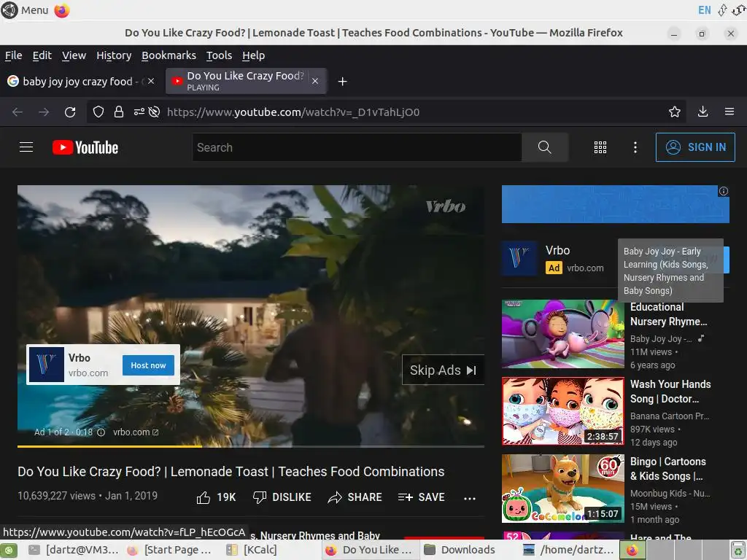Click the DISLIKE button
This screenshot has height=560, width=747.
click(282, 497)
